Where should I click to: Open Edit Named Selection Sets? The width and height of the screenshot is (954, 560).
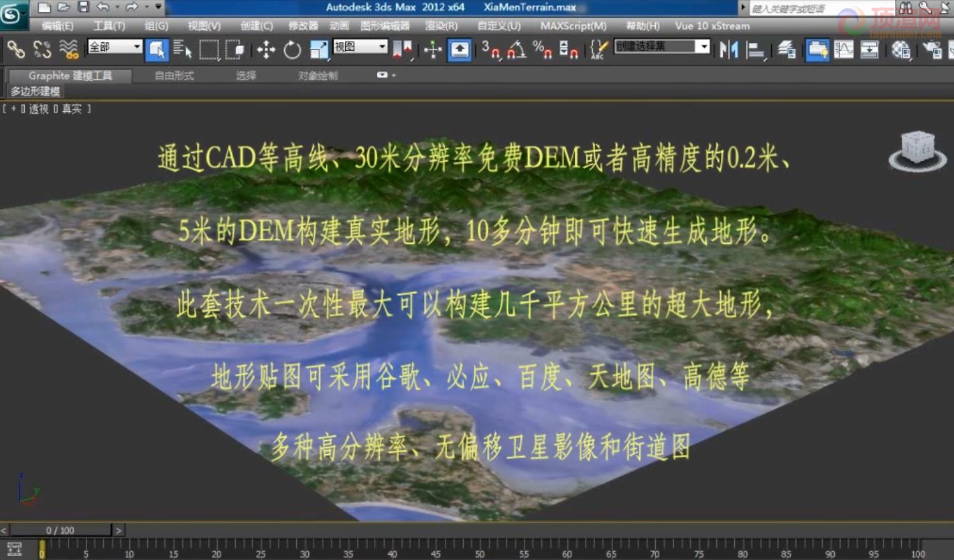coord(599,50)
